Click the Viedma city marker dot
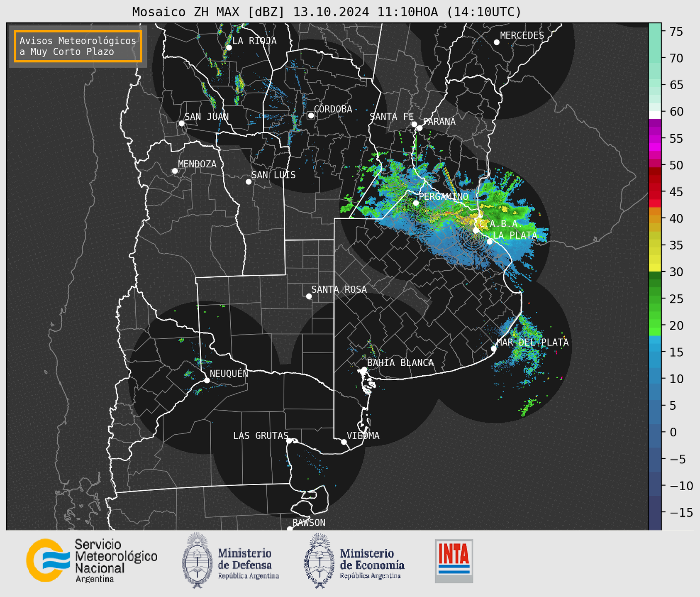This screenshot has width=700, height=597. click(x=344, y=442)
